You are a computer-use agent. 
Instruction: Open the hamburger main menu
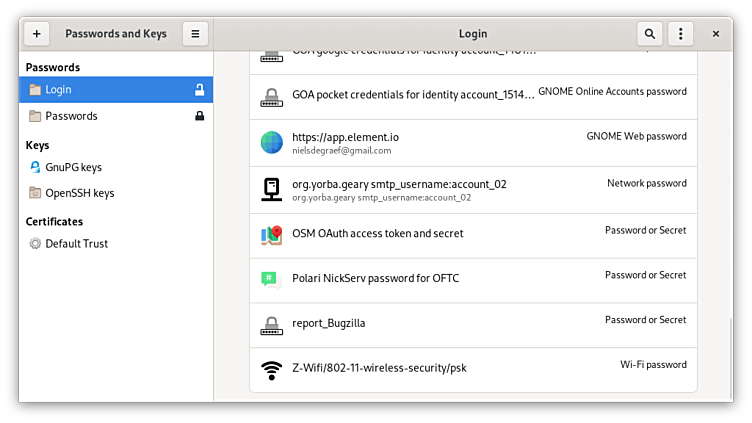(195, 34)
